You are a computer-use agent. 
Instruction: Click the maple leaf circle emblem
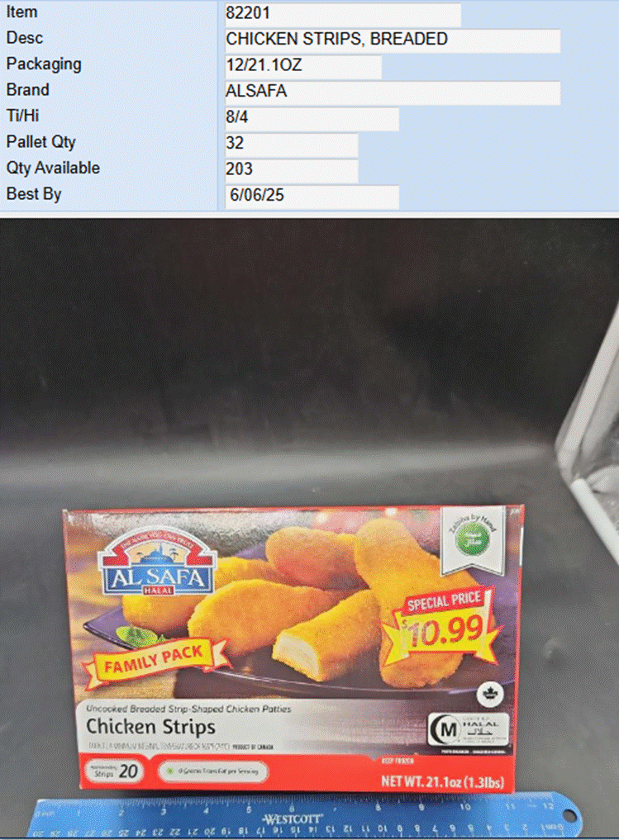click(x=489, y=695)
